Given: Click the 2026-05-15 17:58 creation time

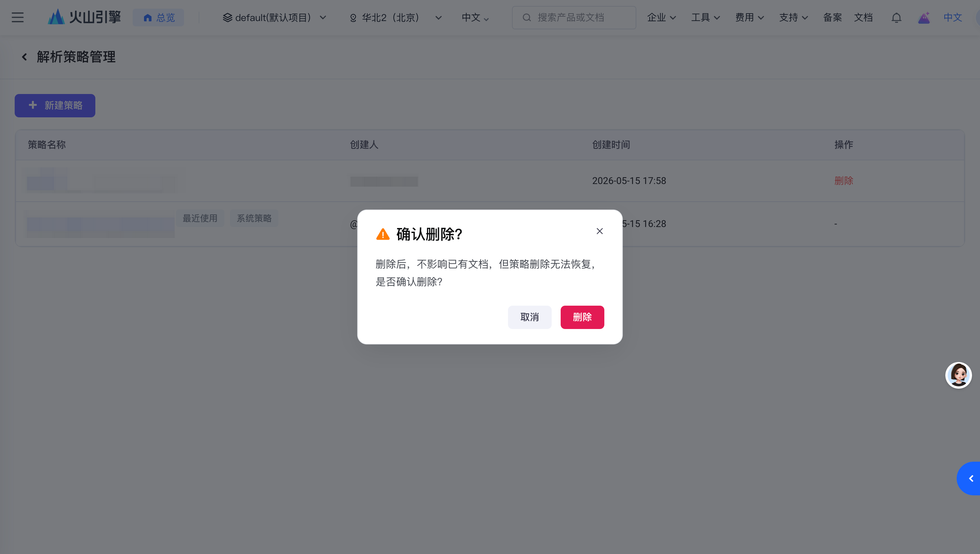Looking at the screenshot, I should (629, 181).
